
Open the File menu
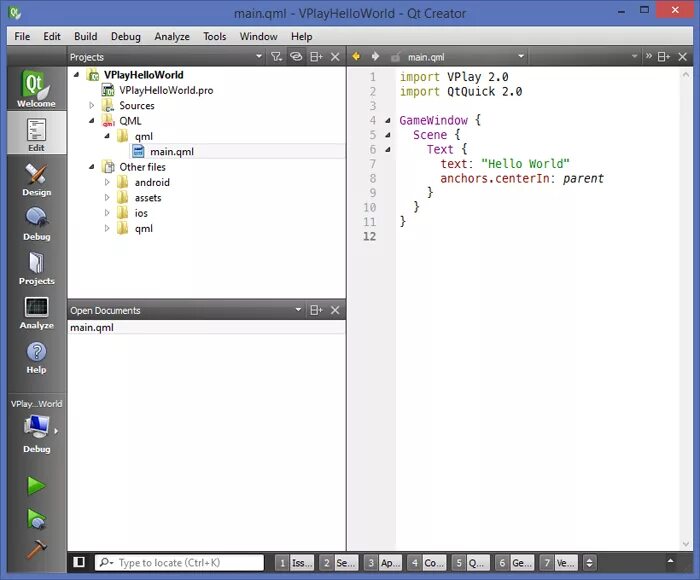click(22, 36)
